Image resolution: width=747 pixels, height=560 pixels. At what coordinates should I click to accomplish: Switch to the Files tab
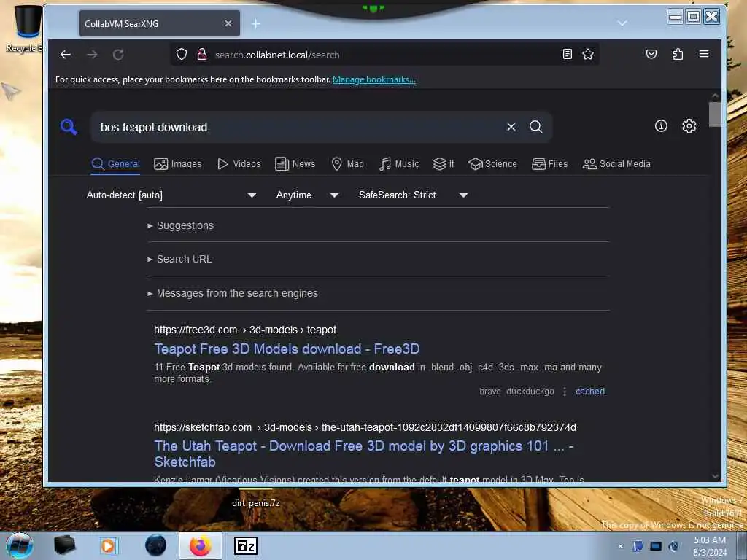(x=550, y=164)
